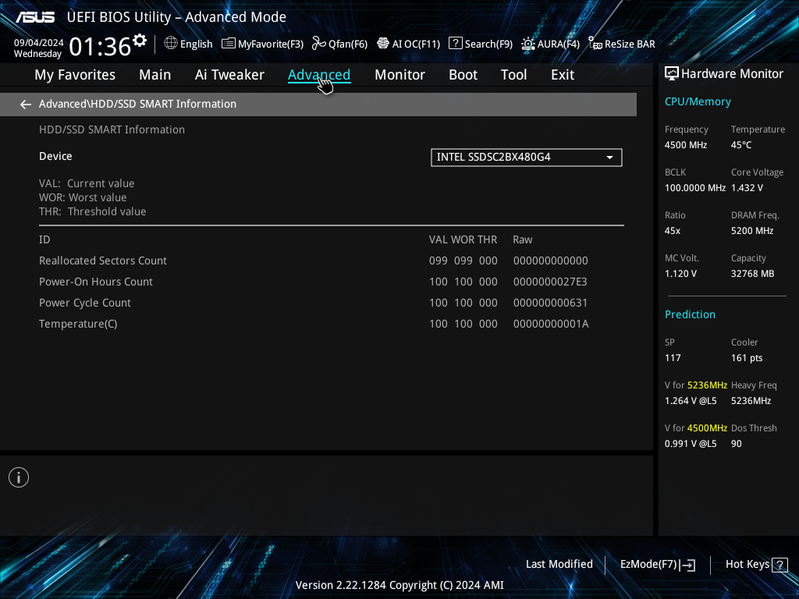This screenshot has width=799, height=599.
Task: Click the Last Modified button
Action: tap(559, 564)
